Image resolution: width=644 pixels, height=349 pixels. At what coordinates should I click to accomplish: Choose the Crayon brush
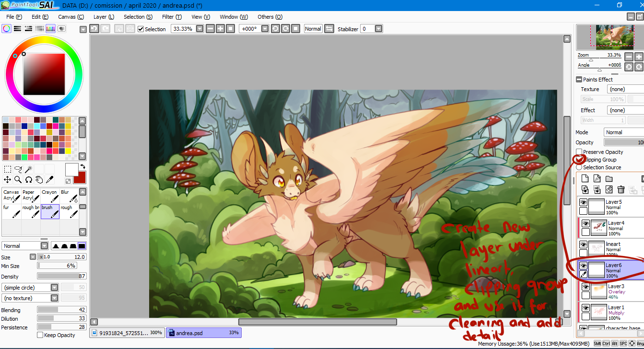pyautogui.click(x=50, y=196)
